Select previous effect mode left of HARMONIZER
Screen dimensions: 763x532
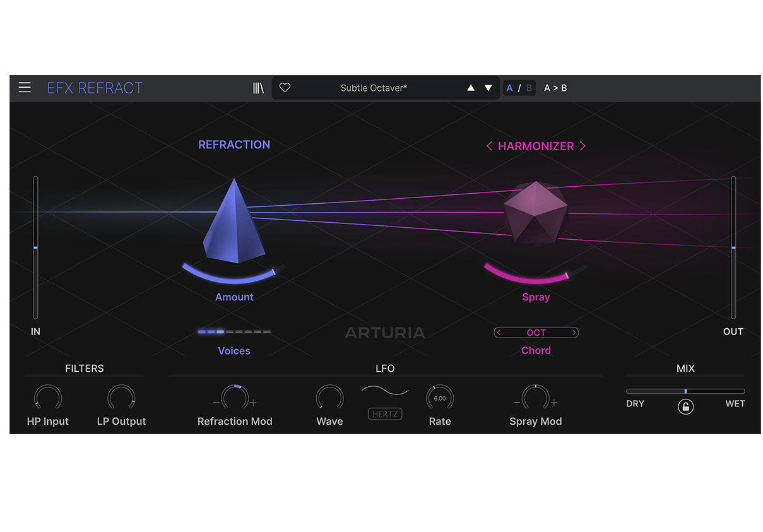click(x=489, y=146)
